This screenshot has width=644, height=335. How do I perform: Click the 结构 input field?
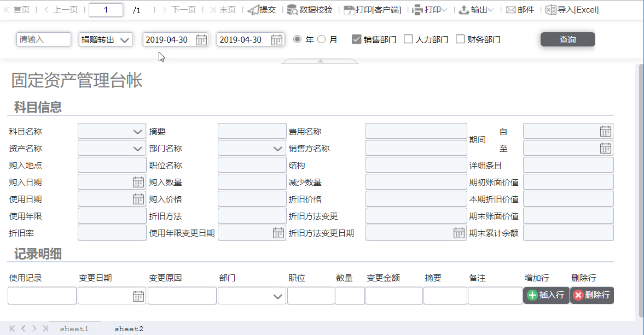[x=416, y=165]
